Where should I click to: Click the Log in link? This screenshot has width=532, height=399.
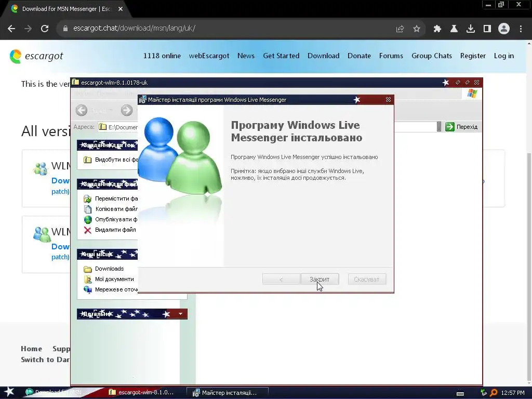click(504, 56)
